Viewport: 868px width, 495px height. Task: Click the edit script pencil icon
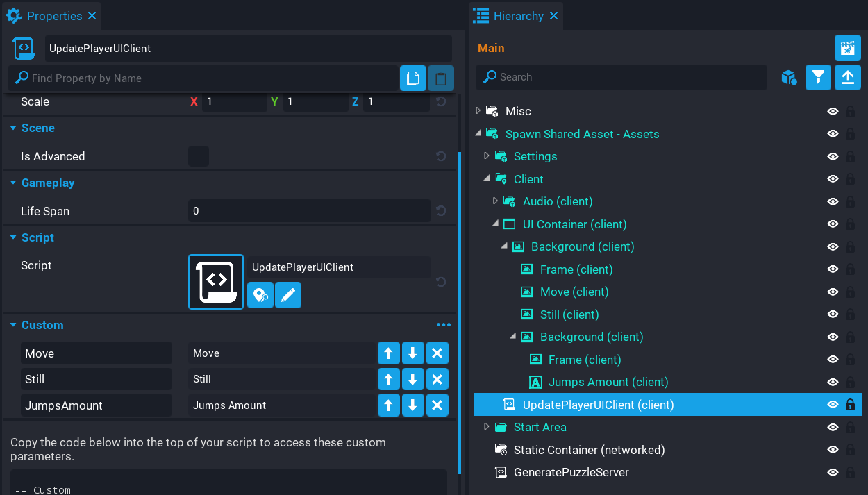[x=288, y=295]
